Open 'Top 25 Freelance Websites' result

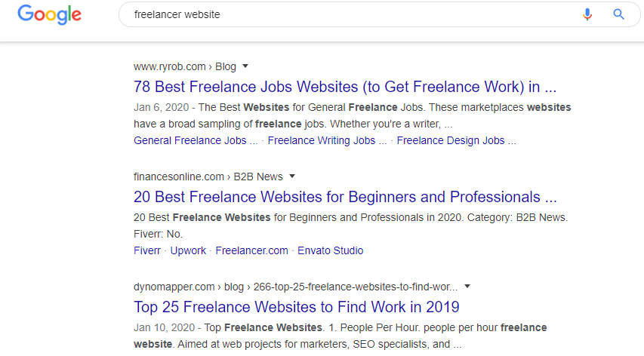pyautogui.click(x=296, y=307)
